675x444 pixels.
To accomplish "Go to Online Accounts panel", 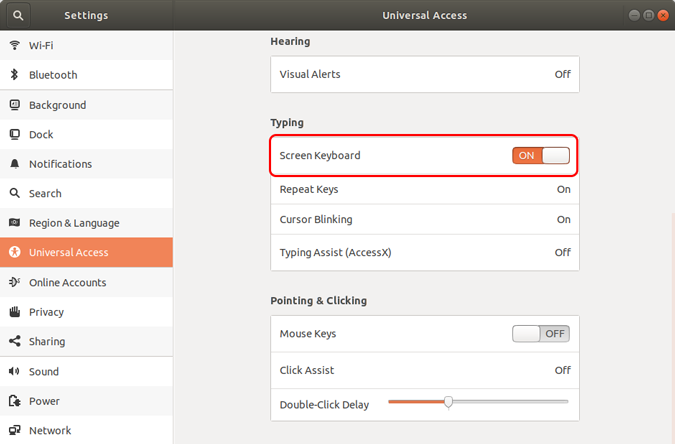I will 86,283.
